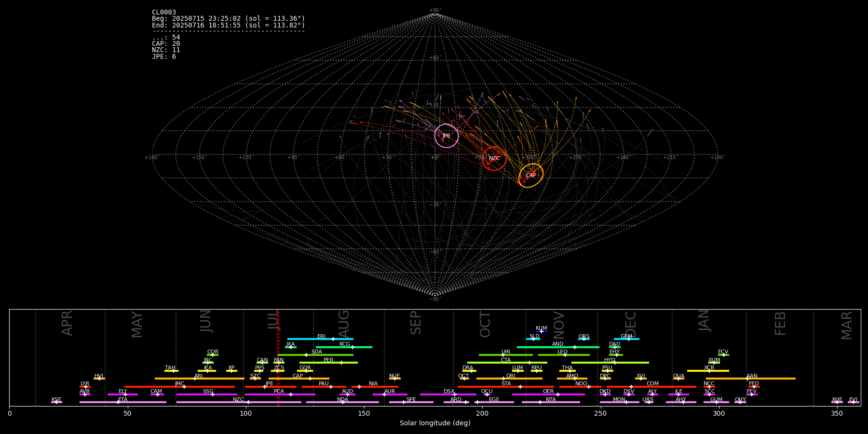This screenshot has height=434, width=868.
Task: Click the AAN shower bar
Action: pyautogui.click(x=751, y=379)
